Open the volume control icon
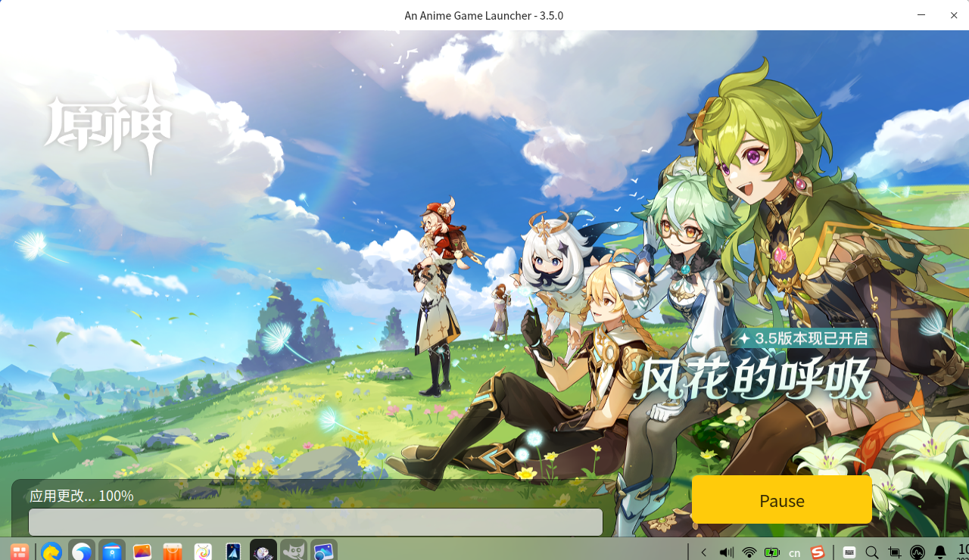 click(727, 552)
